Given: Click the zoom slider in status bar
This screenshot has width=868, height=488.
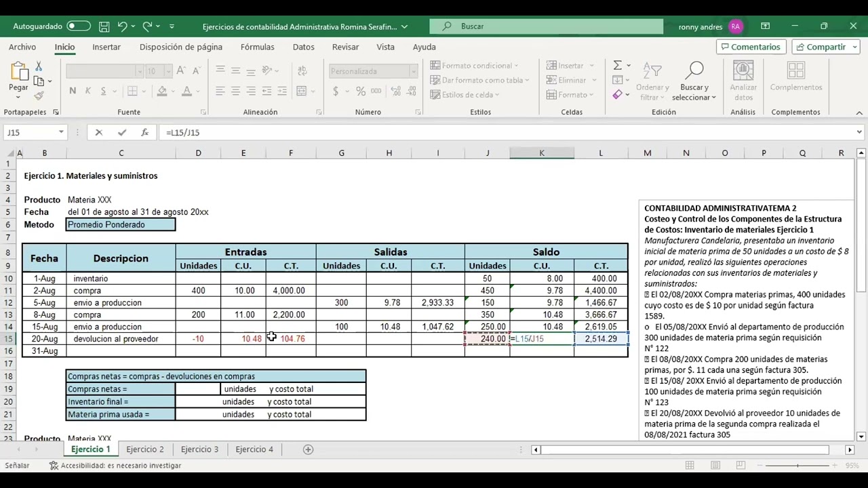Looking at the screenshot, I should click(798, 466).
